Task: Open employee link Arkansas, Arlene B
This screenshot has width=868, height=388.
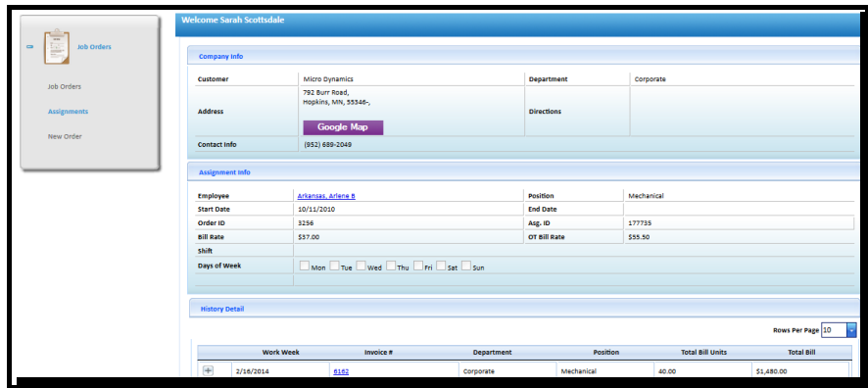Action: tap(326, 196)
